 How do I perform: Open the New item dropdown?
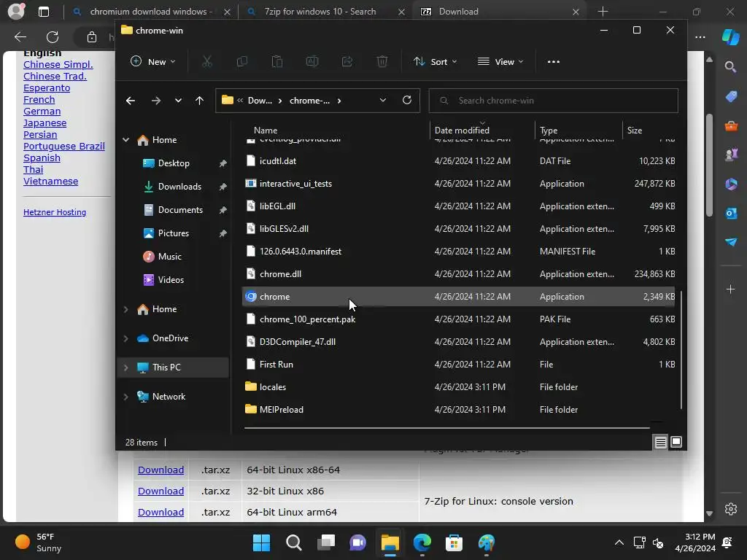pos(153,61)
